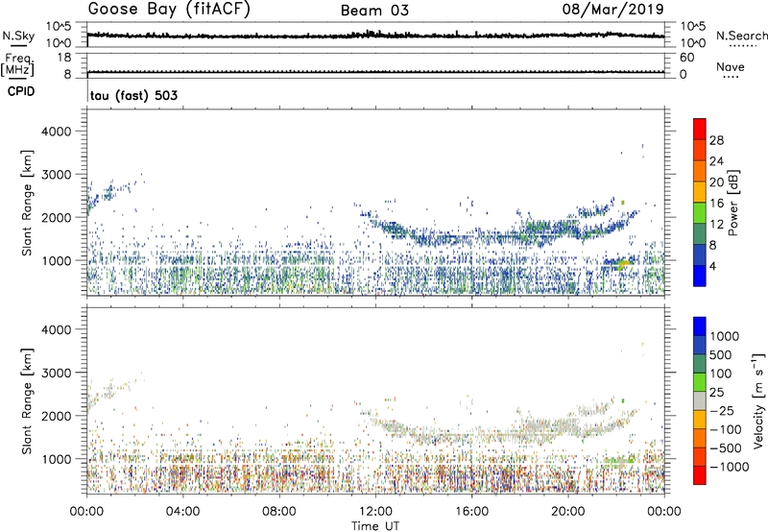This screenshot has width=768, height=532.
Task: Click the '500' label on the Velocity color bar
Action: [x=721, y=354]
